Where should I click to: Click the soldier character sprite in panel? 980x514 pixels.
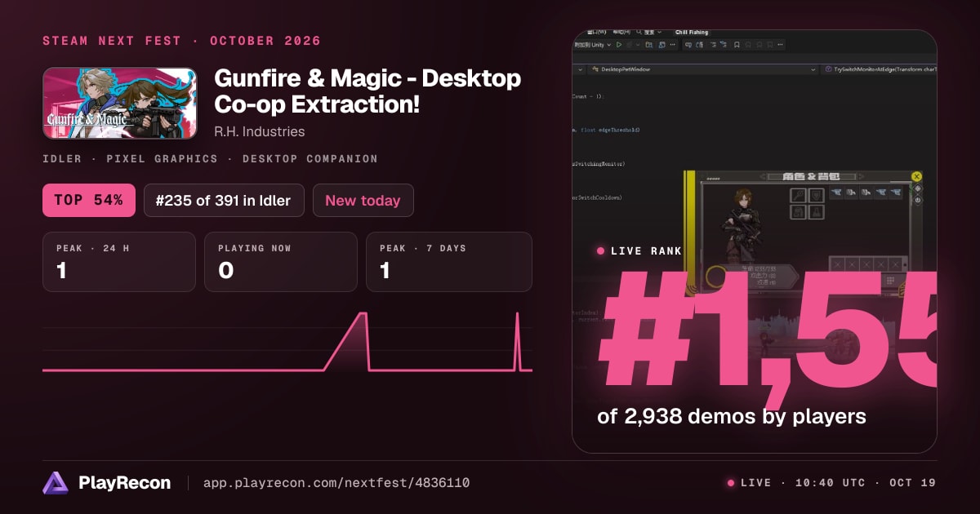pyautogui.click(x=740, y=227)
